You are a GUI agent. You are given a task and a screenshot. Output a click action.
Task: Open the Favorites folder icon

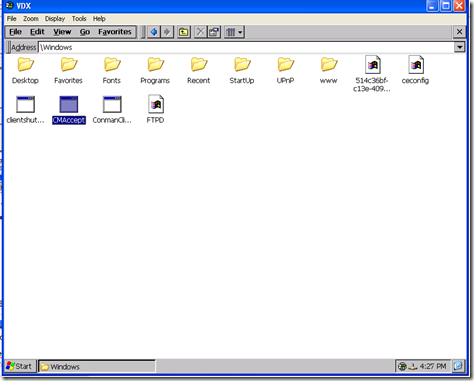tap(69, 64)
